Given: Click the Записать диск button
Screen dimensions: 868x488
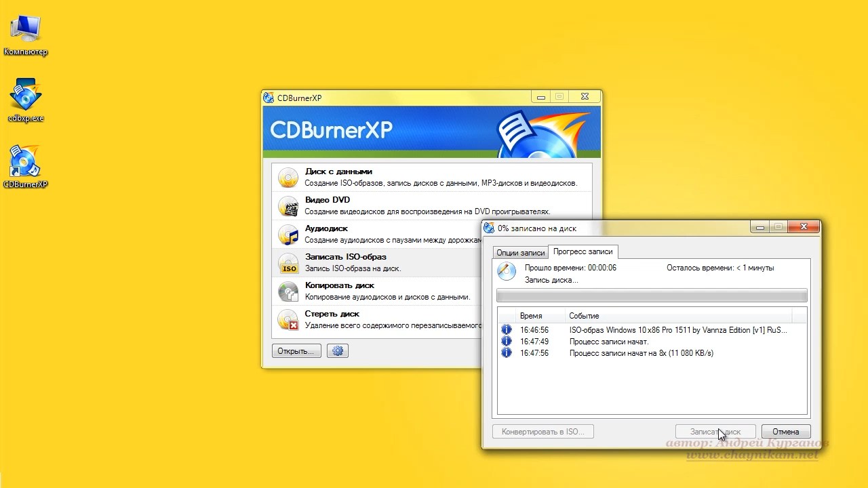Looking at the screenshot, I should [715, 431].
